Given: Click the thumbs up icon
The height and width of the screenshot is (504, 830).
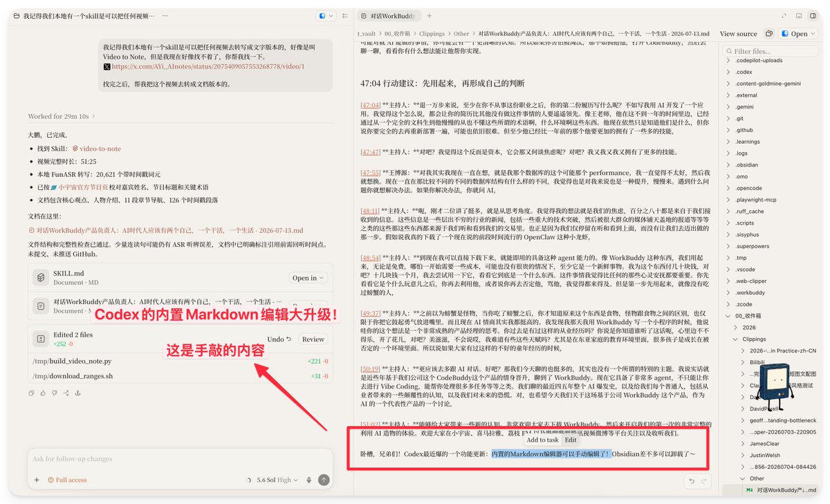Looking at the screenshot, I should click(x=42, y=393).
